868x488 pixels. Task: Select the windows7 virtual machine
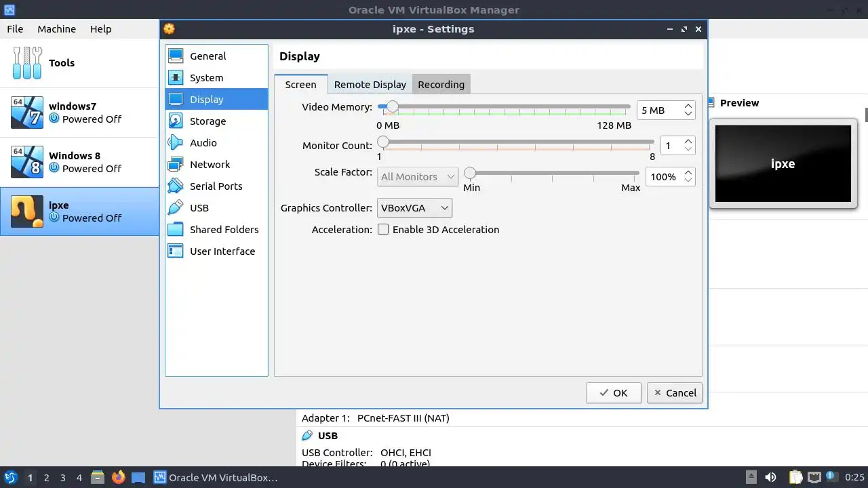[x=79, y=113]
